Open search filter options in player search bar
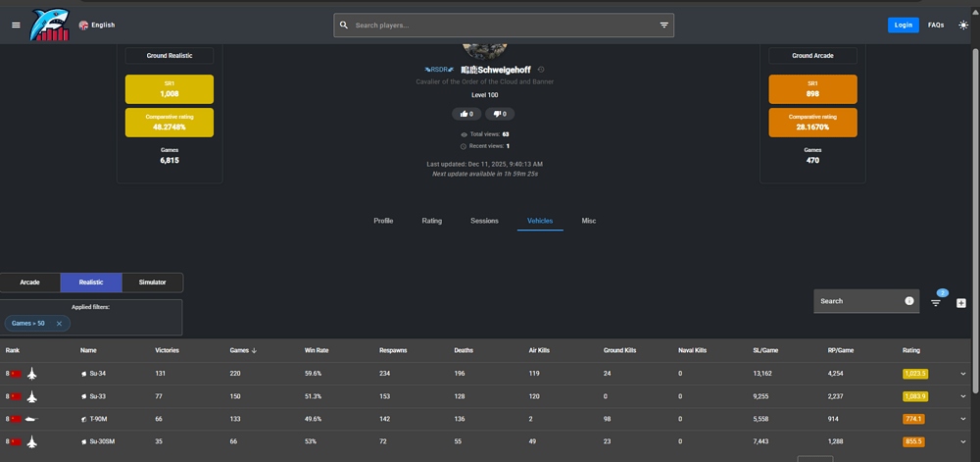Viewport: 980px width, 462px height. click(x=663, y=26)
